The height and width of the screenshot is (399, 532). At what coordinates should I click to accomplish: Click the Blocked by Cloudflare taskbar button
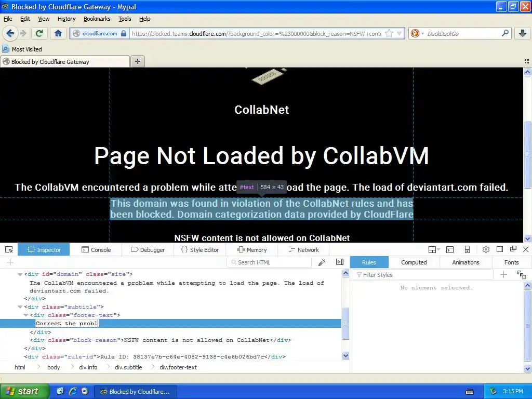135,392
